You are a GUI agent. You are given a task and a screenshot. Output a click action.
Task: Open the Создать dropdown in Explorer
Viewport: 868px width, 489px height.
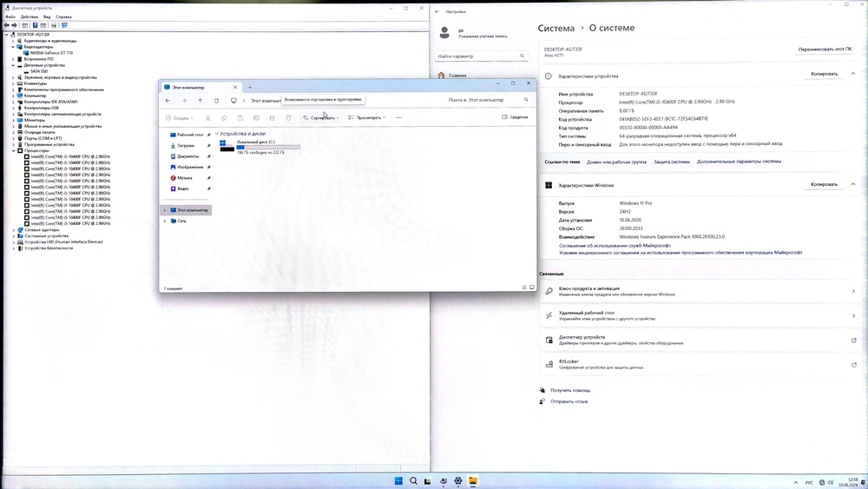point(180,118)
